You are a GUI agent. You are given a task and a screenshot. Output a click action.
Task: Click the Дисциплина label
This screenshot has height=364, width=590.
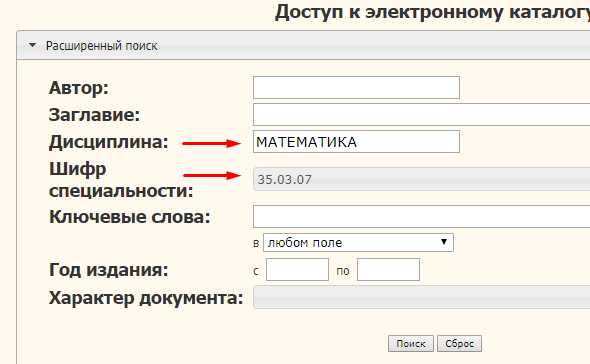point(108,142)
